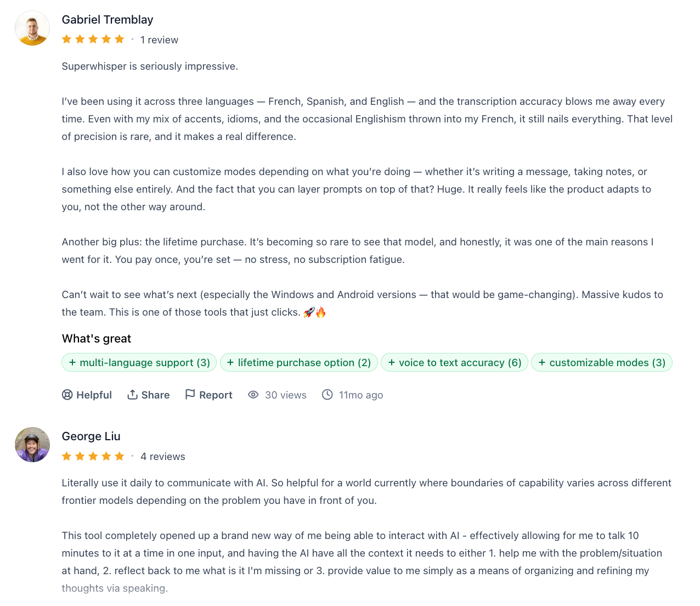Image resolution: width=700 pixels, height=606 pixels.
Task: View Gabriel's 1 review count
Action: 159,40
